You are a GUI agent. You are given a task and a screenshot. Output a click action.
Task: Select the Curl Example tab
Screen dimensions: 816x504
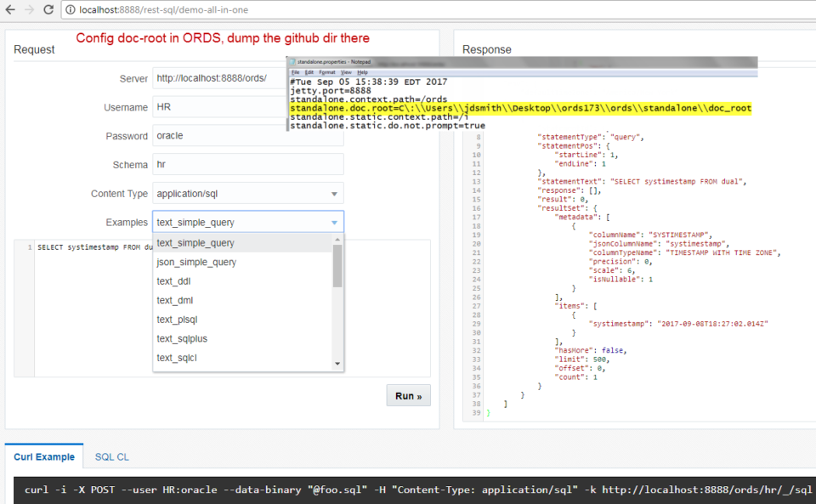tap(44, 457)
